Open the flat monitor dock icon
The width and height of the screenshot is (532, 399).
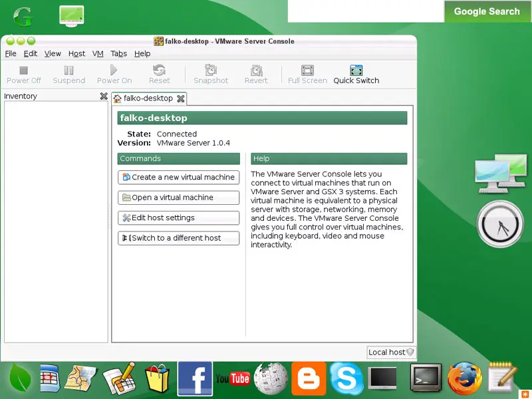pyautogui.click(x=382, y=378)
